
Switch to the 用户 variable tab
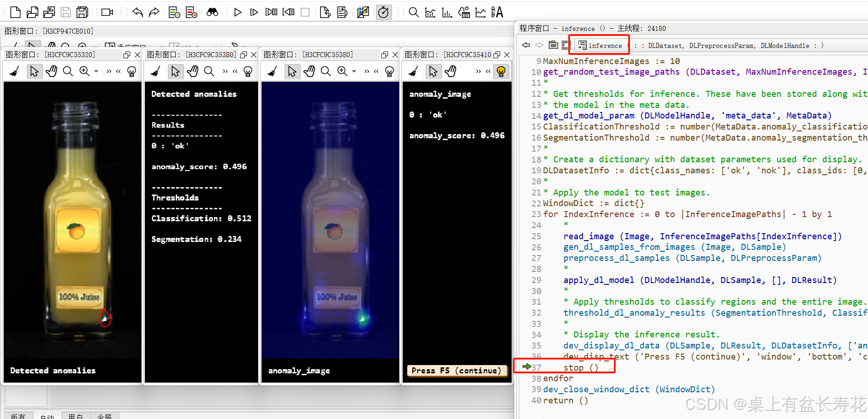click(76, 416)
